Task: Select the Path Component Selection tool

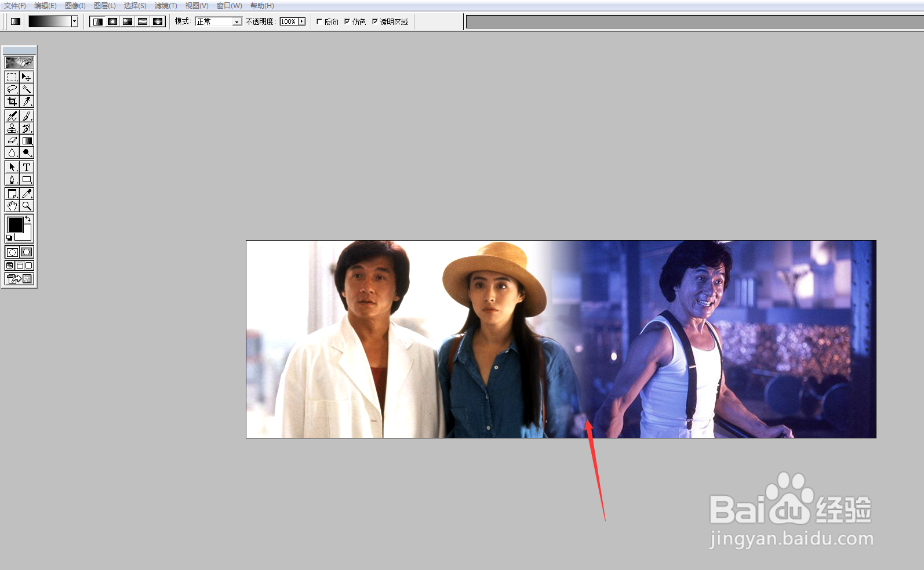Action: [x=12, y=167]
